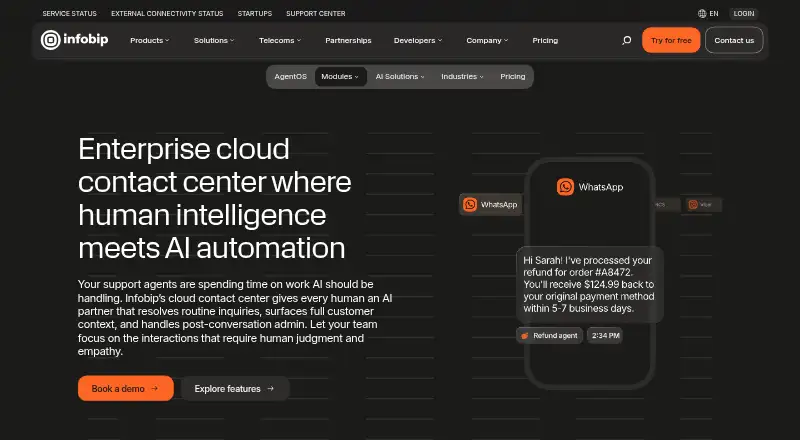800x440 pixels.
Task: Open the Startups link
Action: coord(255,14)
